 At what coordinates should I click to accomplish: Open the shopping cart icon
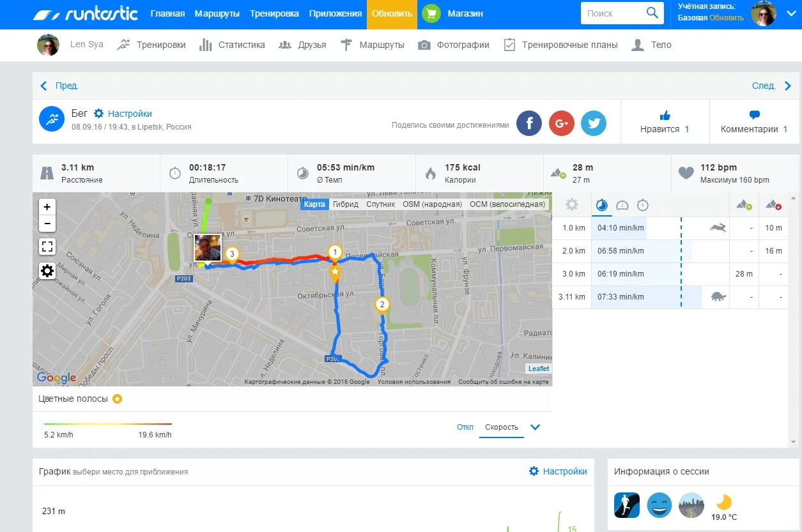tap(432, 13)
